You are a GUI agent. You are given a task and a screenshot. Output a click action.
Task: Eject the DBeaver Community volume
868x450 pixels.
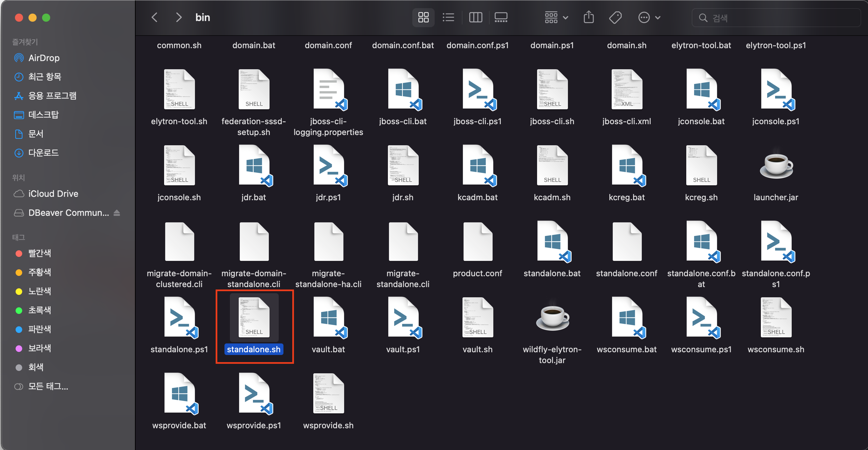[x=117, y=213]
